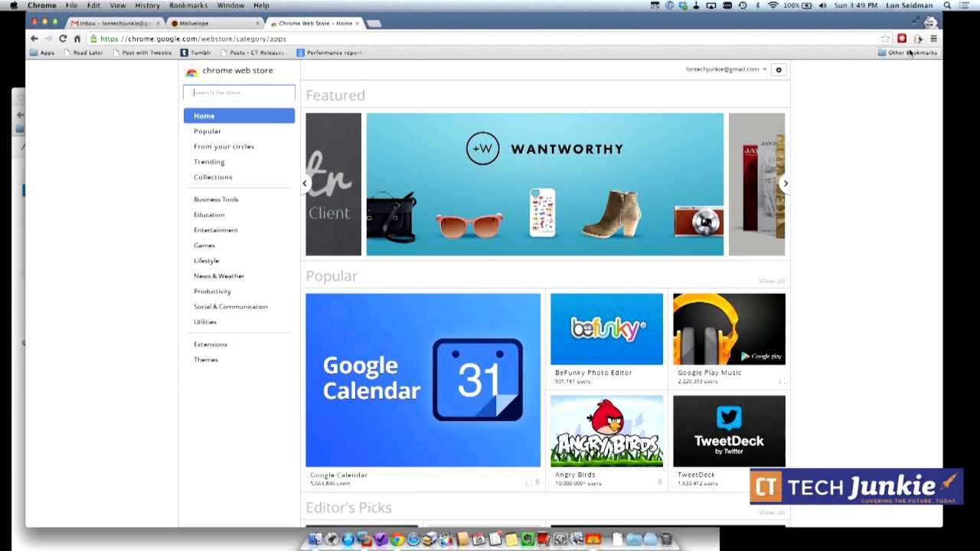Open a new tab with the tab button

coord(374,23)
